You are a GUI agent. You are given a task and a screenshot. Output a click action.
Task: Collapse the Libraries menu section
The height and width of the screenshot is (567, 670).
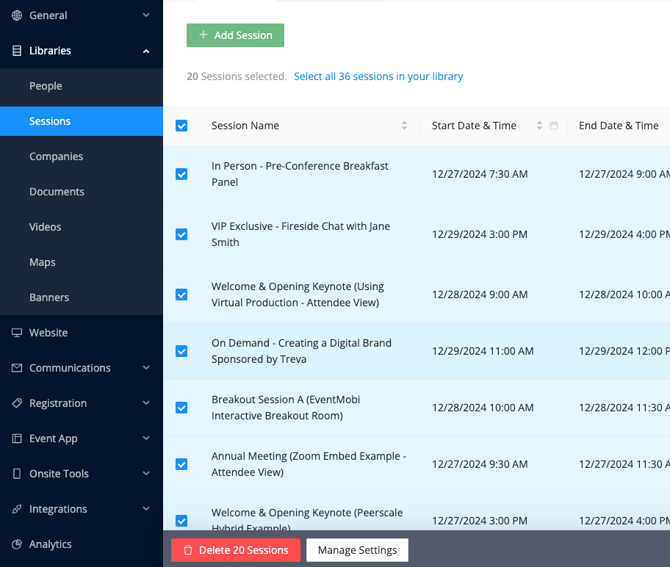point(146,51)
